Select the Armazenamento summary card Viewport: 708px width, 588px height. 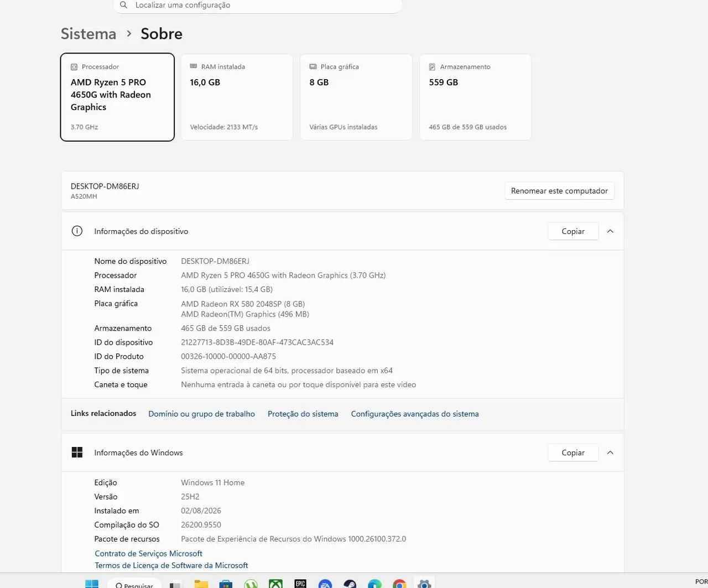476,97
